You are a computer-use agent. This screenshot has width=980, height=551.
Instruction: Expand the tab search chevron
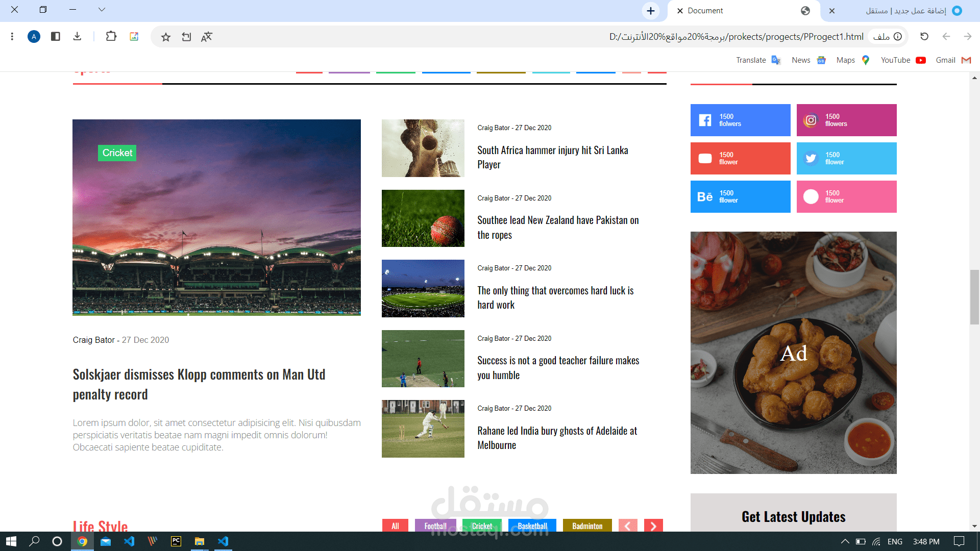(102, 10)
